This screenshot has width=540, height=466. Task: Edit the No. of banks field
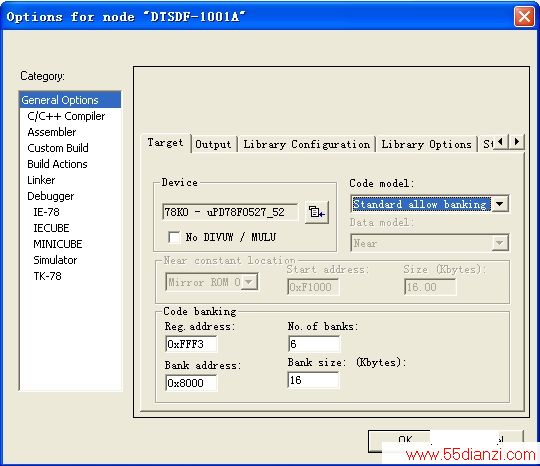point(314,344)
